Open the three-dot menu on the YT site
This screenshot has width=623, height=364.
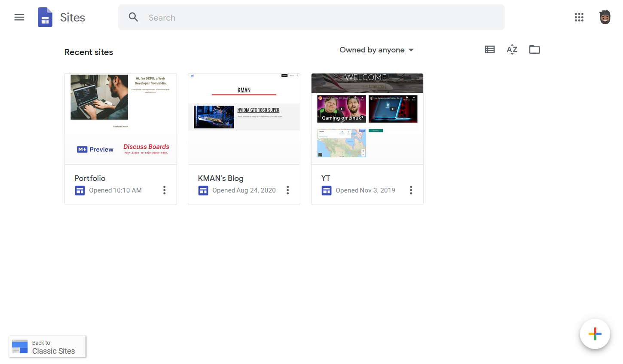(411, 190)
